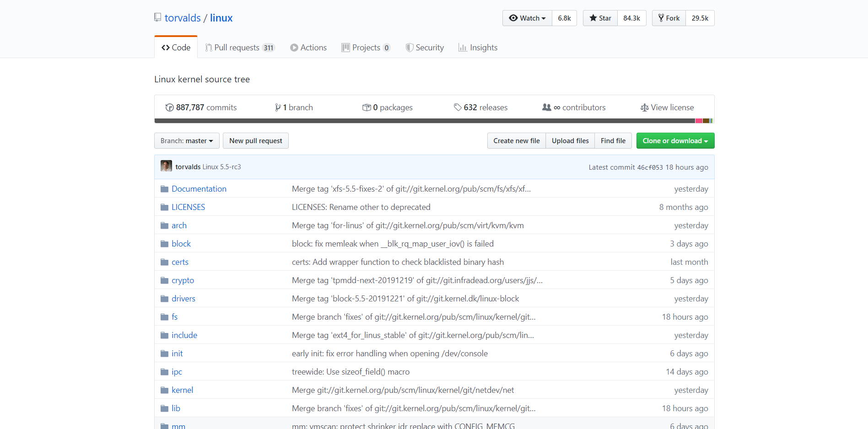Open the Insights tab
Screen dimensions: 868x429
pos(478,48)
